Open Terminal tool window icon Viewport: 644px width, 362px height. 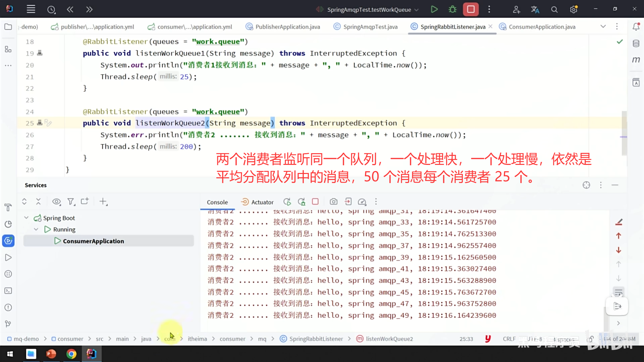click(8, 291)
